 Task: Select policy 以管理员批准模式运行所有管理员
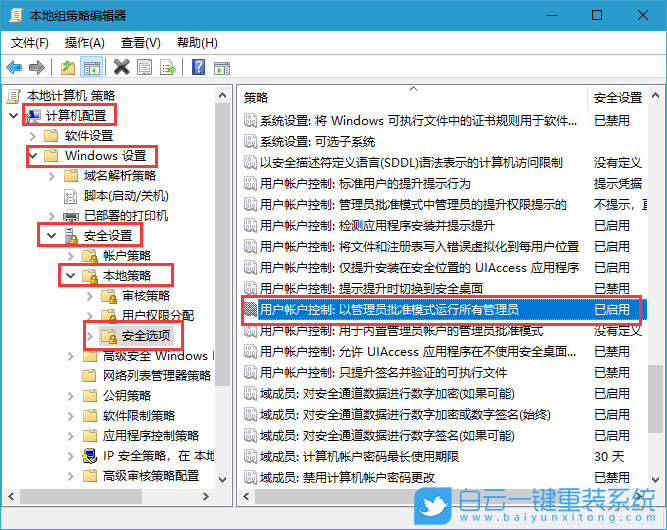[x=390, y=309]
